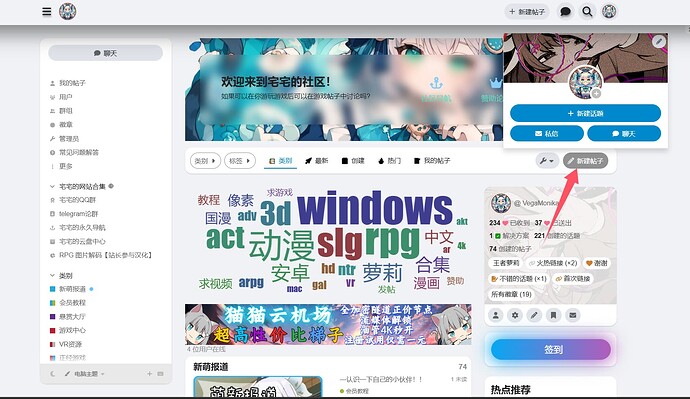The image size is (690, 399).
Task: Click the act tag in the word cloud
Action: click(225, 238)
